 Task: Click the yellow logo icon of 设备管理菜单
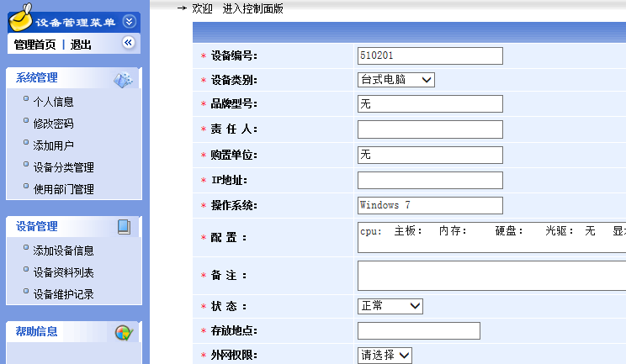(21, 18)
